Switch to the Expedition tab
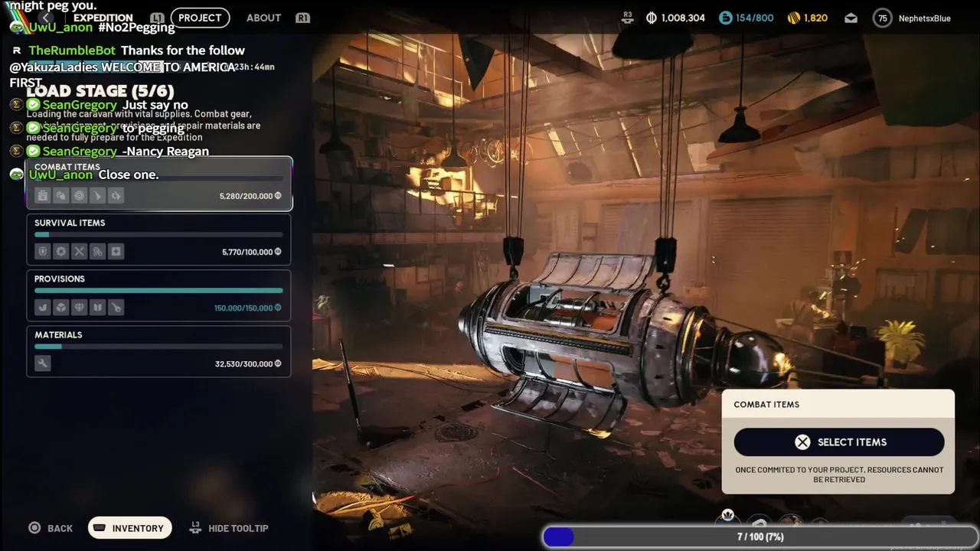The height and width of the screenshot is (551, 980). 103,18
